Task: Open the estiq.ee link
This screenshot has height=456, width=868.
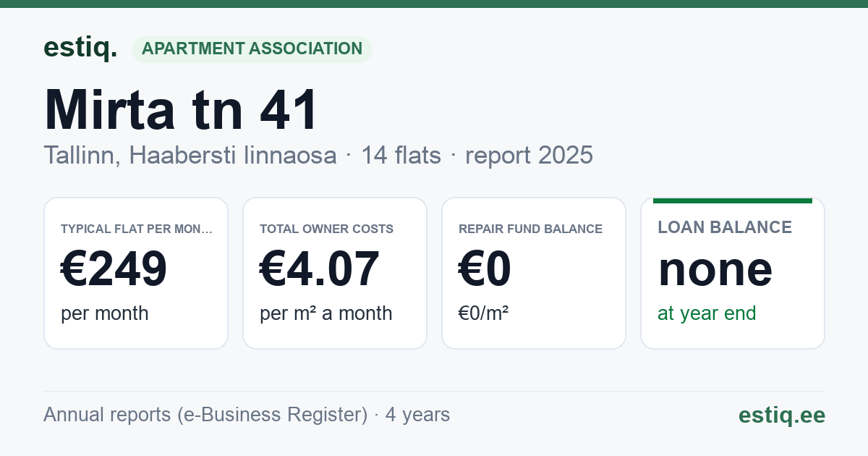Action: click(782, 415)
